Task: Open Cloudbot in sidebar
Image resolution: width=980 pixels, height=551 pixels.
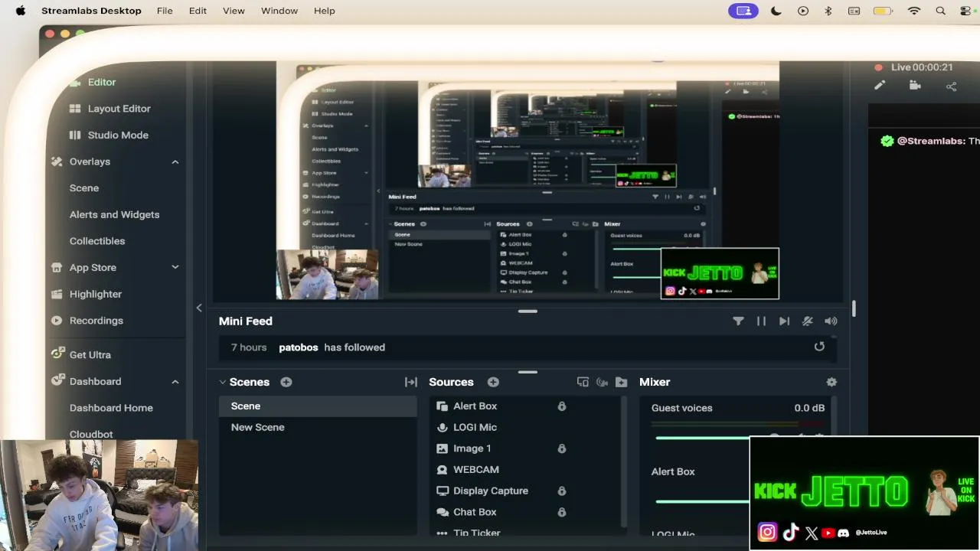Action: click(91, 434)
